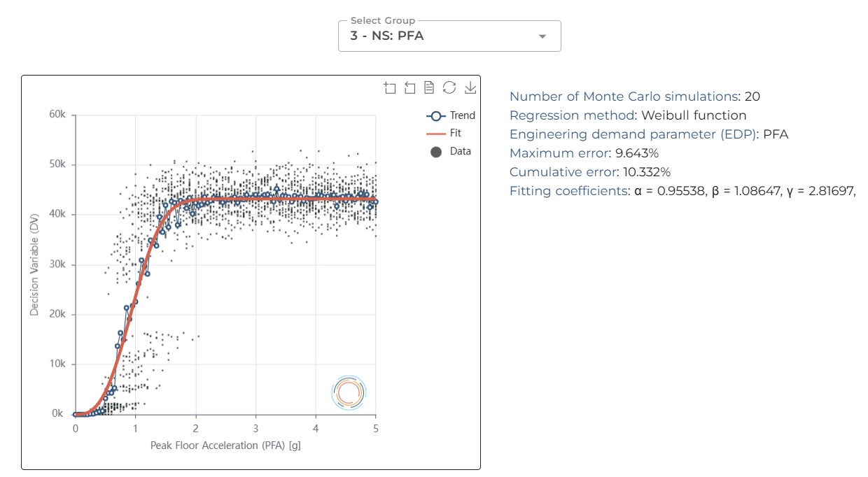Click the 'Fitting coefficients' line

[x=683, y=191]
